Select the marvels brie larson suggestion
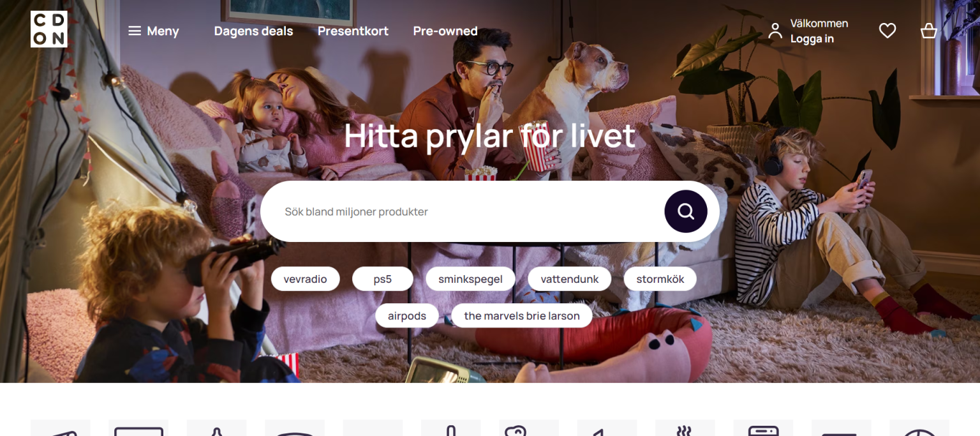The image size is (980, 436). coord(522,316)
